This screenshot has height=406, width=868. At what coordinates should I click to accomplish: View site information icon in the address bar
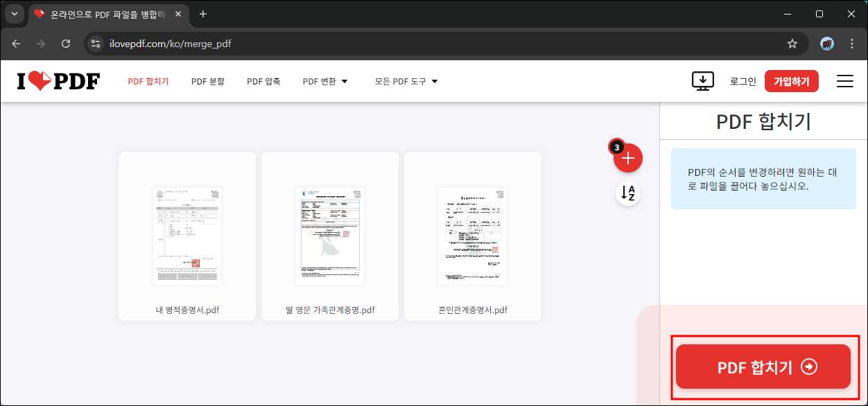pos(96,44)
